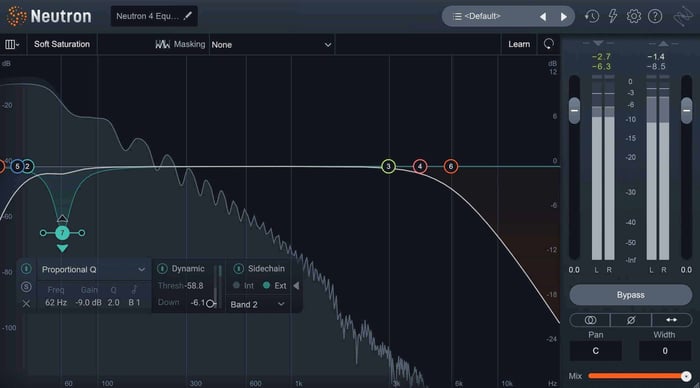Click the Down slider knob at -6.1
Image resolution: width=700 pixels, height=388 pixels.
210,303
